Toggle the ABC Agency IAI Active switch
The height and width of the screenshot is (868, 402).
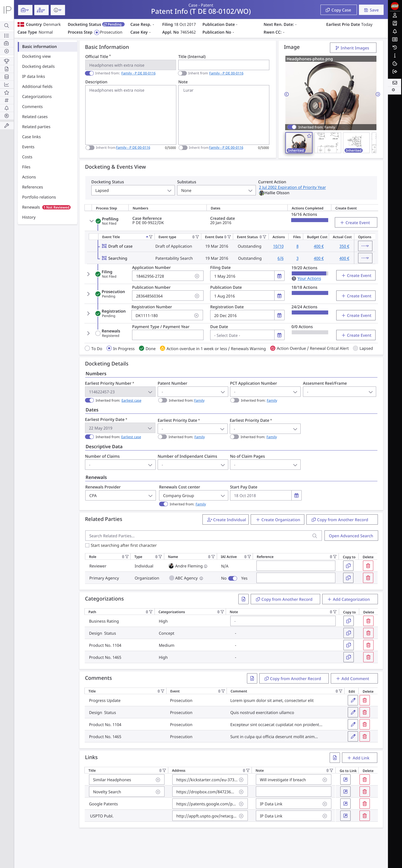(233, 578)
